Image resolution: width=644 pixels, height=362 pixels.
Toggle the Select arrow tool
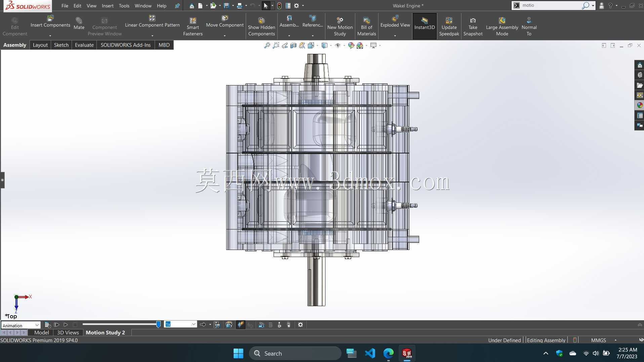point(266,6)
